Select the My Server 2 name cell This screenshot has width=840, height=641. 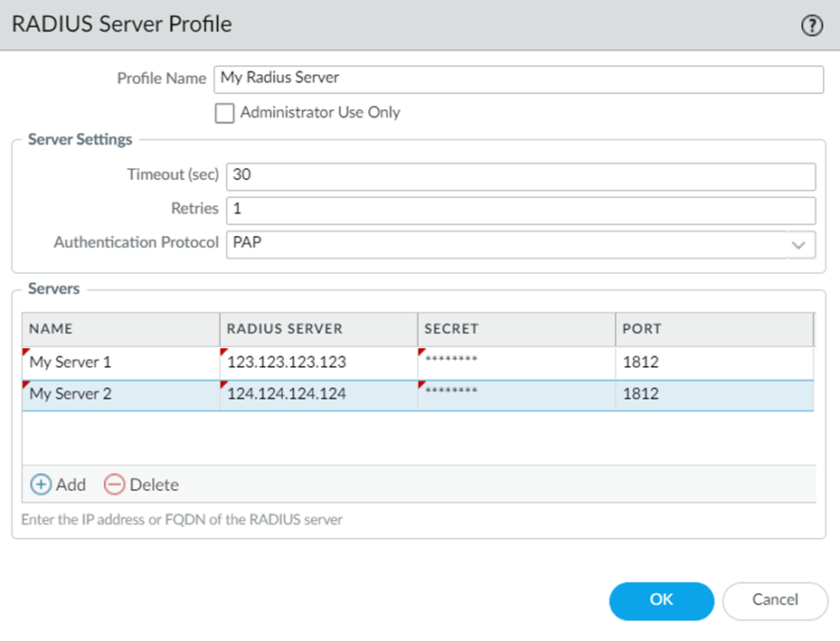click(x=120, y=394)
